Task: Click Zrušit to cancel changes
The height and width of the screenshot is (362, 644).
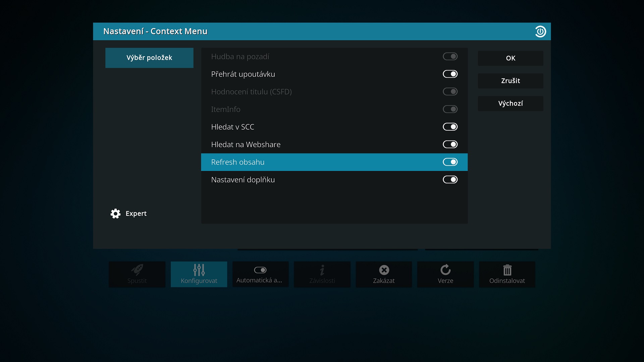Action: (510, 81)
